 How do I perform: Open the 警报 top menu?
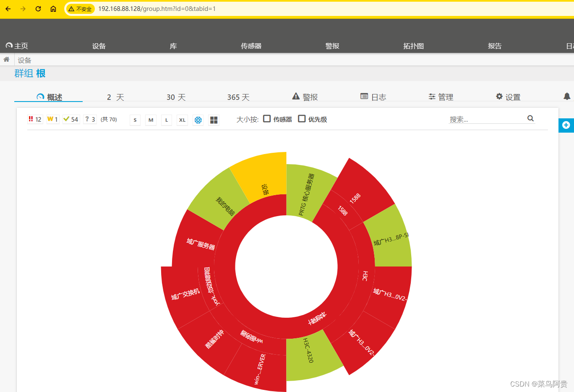point(332,46)
